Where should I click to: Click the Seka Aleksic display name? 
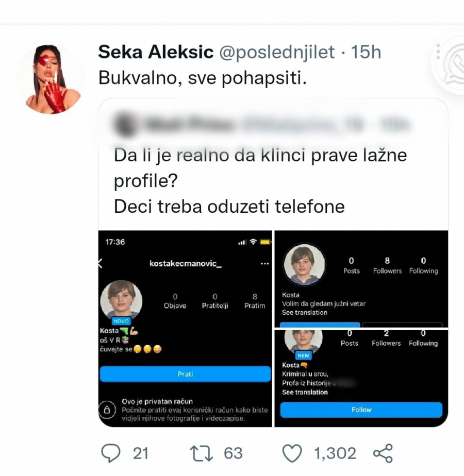(x=156, y=52)
